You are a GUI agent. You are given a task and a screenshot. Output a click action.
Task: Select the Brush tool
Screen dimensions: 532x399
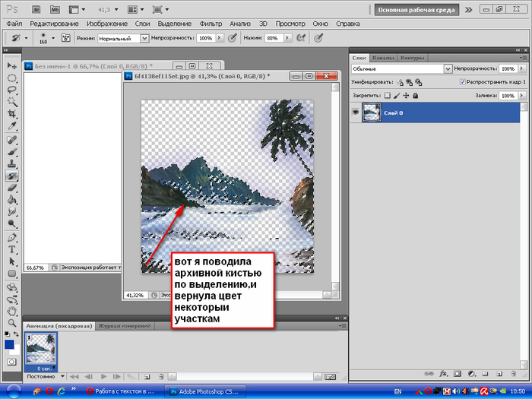[12, 152]
